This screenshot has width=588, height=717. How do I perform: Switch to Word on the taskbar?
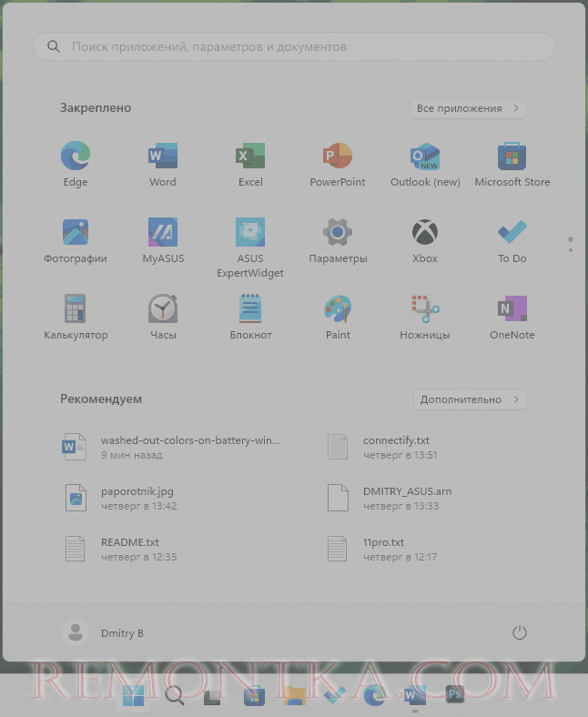tap(415, 696)
